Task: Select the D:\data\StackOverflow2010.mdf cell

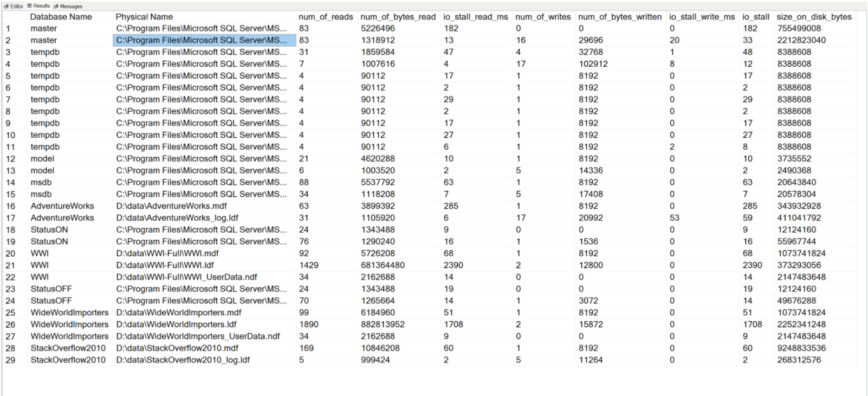Action: [x=177, y=348]
